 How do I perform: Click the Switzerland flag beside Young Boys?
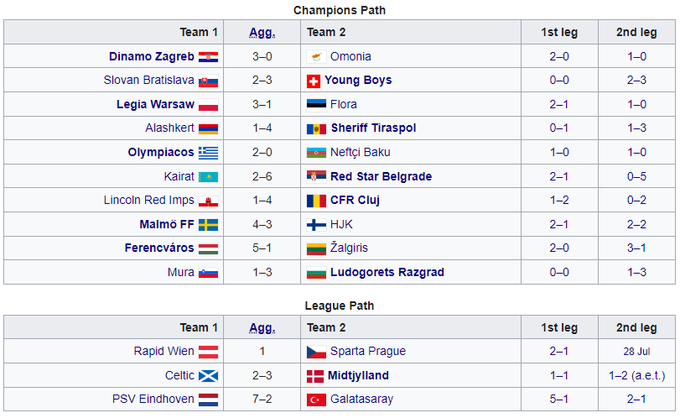point(314,80)
